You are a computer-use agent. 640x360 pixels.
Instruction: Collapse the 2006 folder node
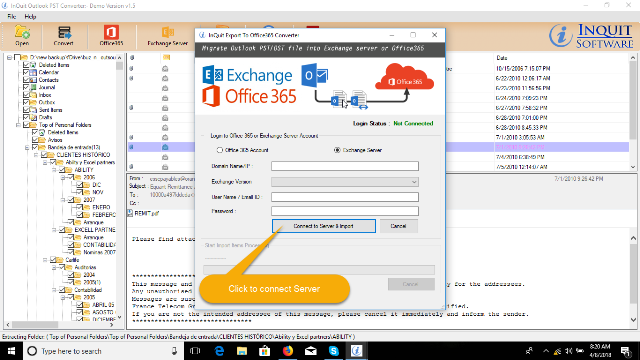pyautogui.click(x=63, y=178)
